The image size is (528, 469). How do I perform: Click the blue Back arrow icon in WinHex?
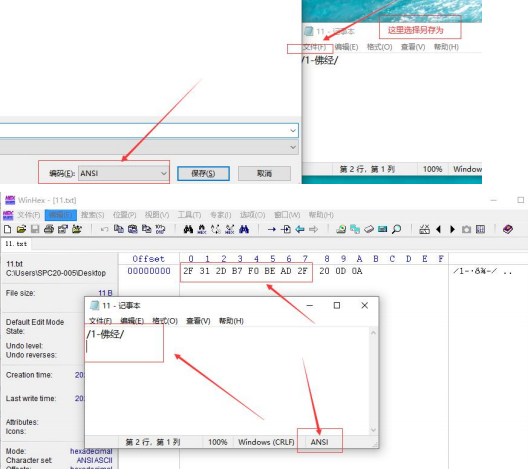[x=300, y=229]
